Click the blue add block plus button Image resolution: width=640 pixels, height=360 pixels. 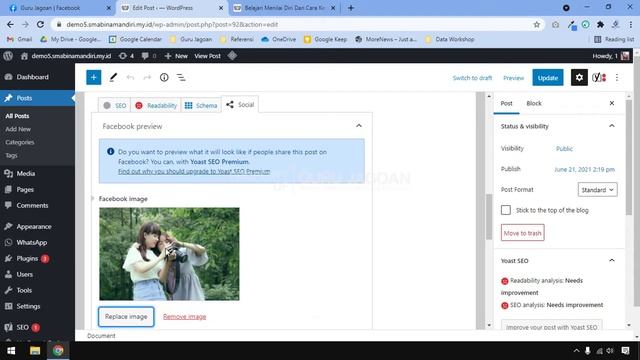tap(93, 77)
